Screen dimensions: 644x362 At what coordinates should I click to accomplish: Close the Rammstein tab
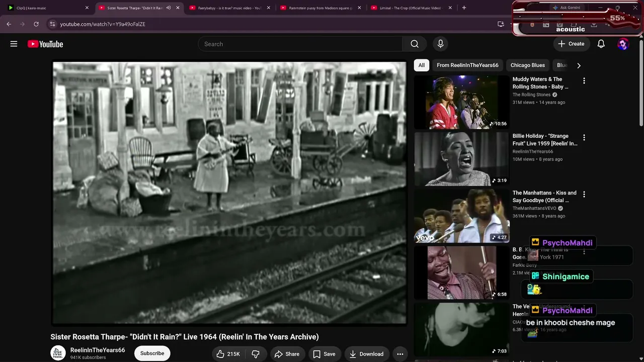pos(359,8)
